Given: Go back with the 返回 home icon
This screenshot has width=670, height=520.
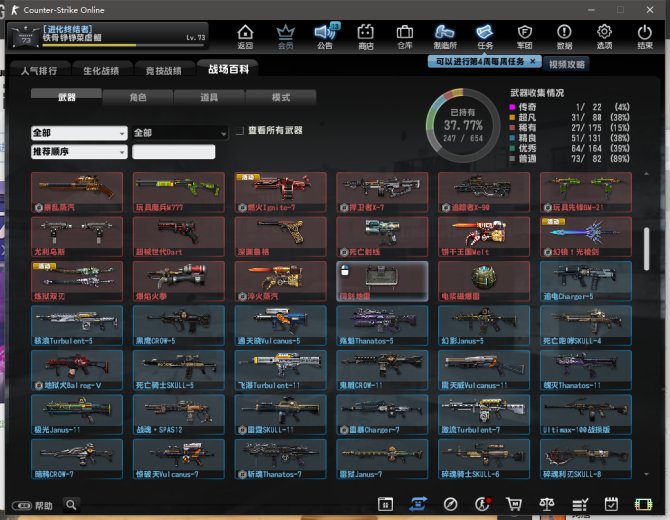Looking at the screenshot, I should pyautogui.click(x=245, y=36).
